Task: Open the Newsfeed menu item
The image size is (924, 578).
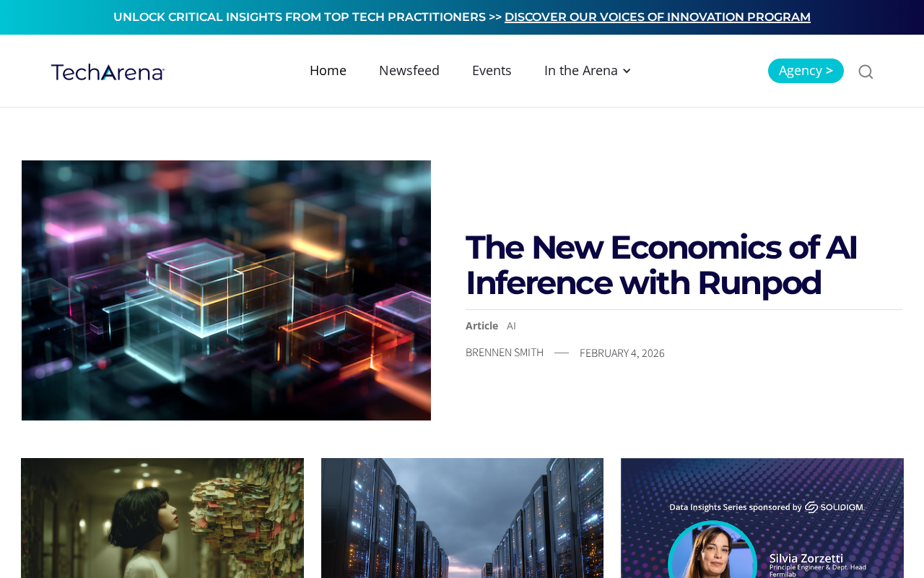Action: 409,71
